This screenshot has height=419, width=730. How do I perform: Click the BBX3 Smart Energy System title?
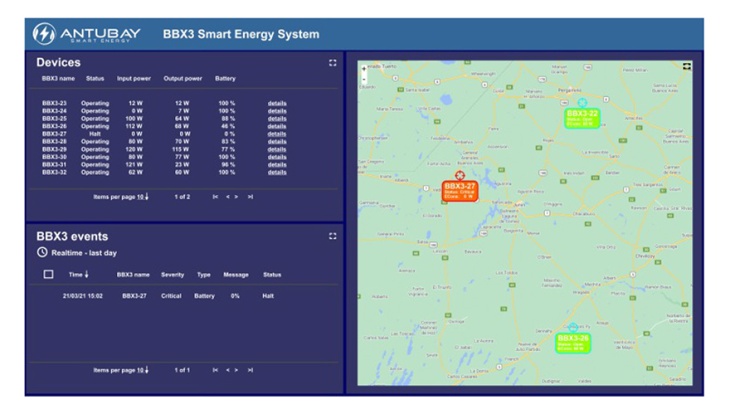pyautogui.click(x=241, y=34)
